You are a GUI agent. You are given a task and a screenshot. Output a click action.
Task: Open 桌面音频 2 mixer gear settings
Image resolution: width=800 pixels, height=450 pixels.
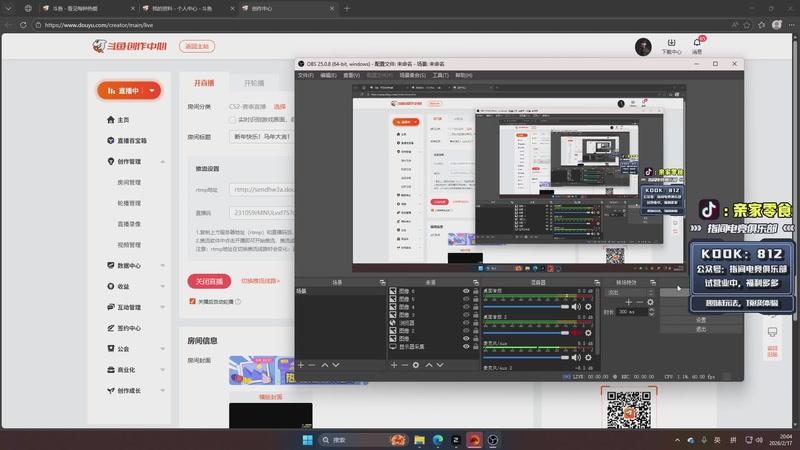pos(588,333)
